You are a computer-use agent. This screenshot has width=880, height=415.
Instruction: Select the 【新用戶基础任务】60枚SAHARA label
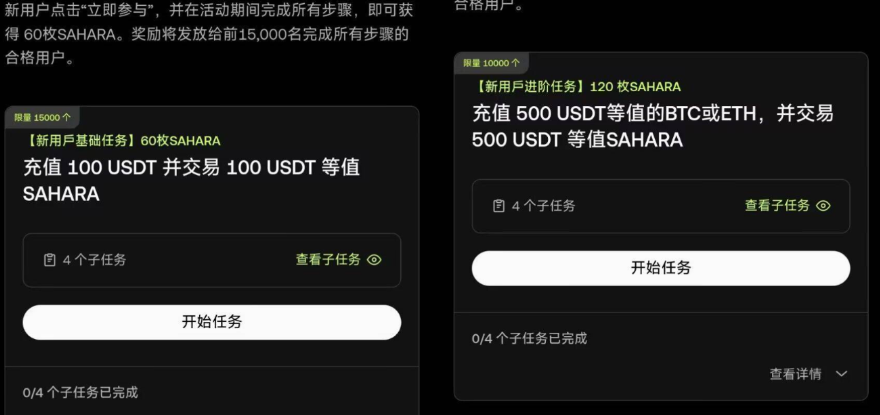coord(124,141)
